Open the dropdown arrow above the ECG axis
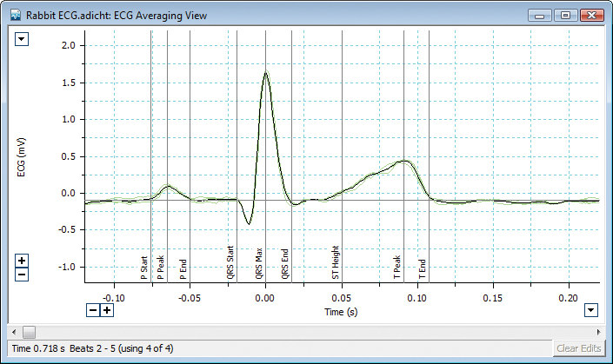The width and height of the screenshot is (613, 364). tap(22, 38)
